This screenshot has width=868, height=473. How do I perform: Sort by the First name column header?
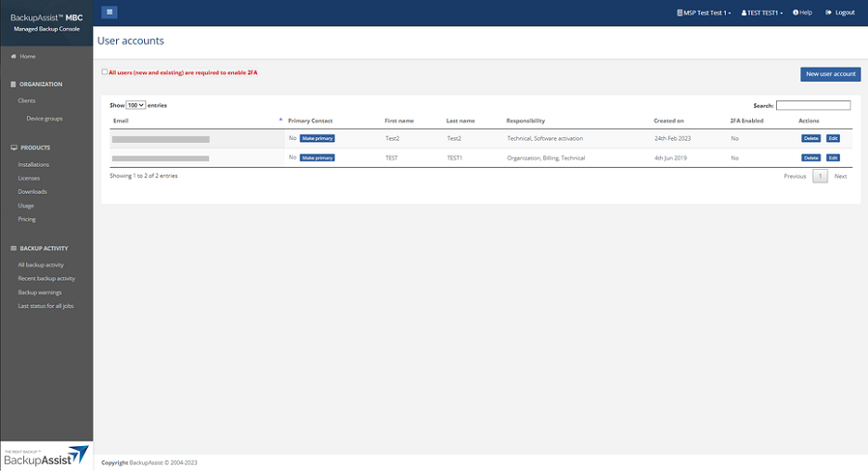pyautogui.click(x=399, y=121)
